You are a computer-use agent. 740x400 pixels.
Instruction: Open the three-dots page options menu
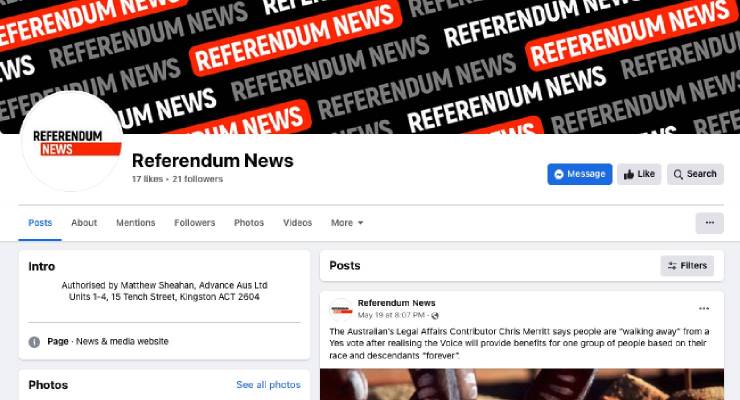tap(709, 223)
